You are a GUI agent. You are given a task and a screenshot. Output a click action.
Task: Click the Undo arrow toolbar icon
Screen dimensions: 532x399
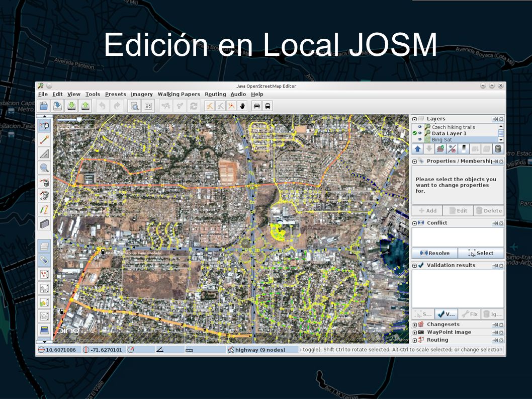(102, 106)
